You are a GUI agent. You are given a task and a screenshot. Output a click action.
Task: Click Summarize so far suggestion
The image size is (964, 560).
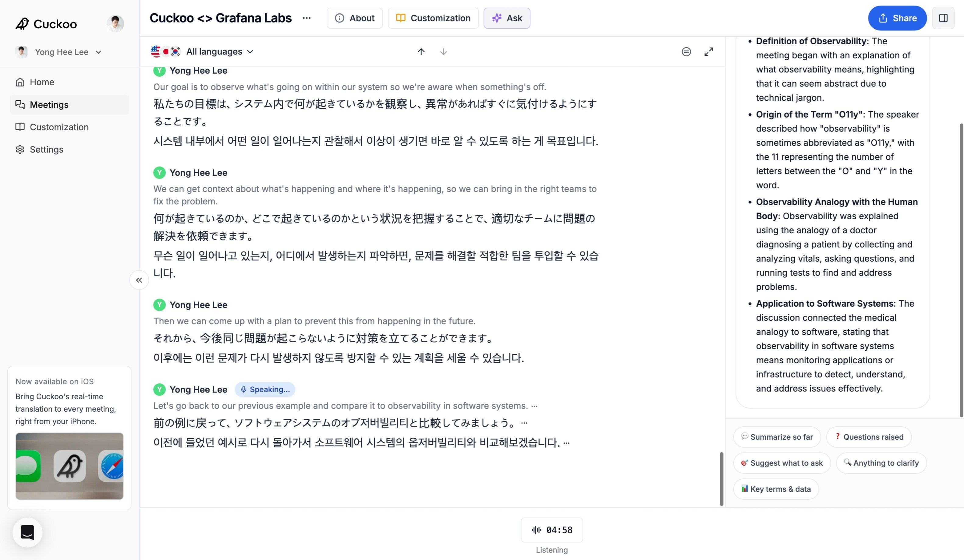(x=777, y=437)
